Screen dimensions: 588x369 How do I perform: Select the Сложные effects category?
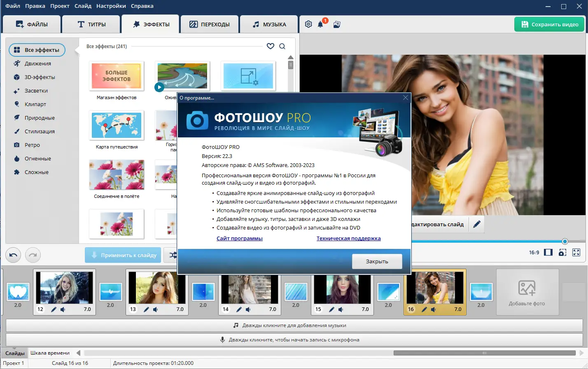click(x=37, y=172)
